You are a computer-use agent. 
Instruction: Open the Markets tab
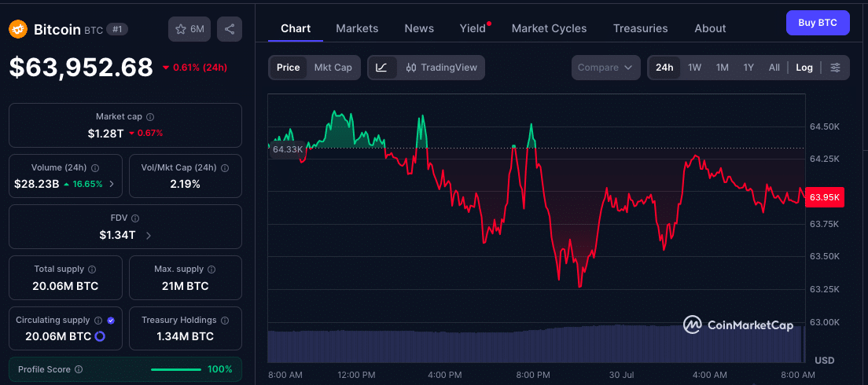pos(357,28)
